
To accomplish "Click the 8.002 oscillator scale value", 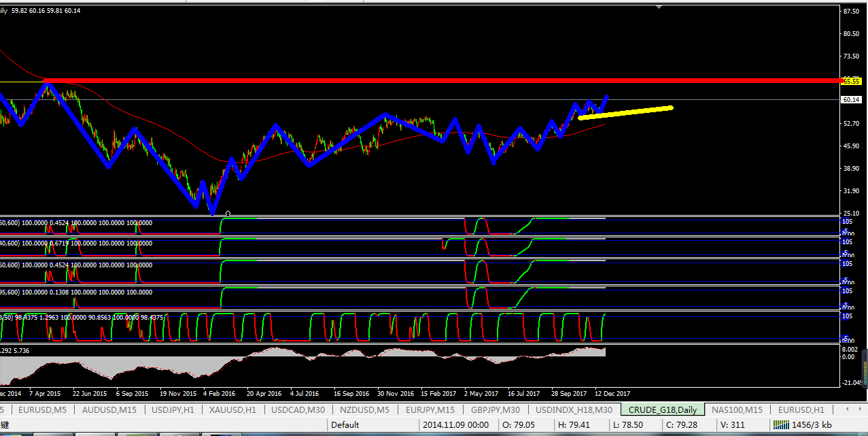I will pos(850,350).
